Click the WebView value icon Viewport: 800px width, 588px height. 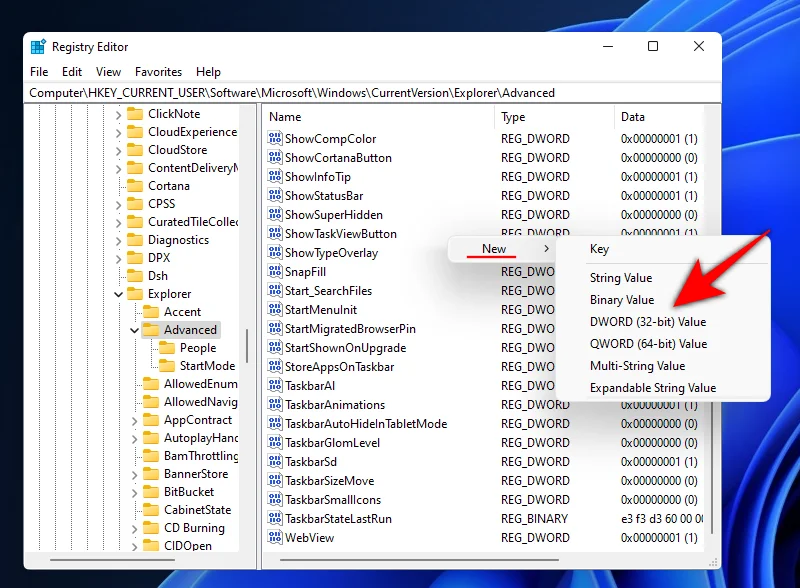276,537
